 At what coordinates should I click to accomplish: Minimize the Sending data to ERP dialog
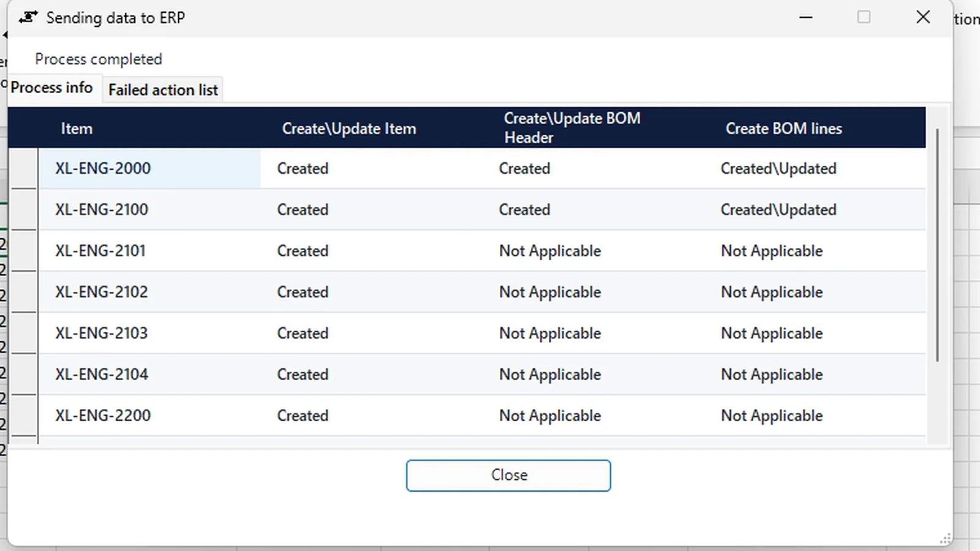[x=806, y=18]
